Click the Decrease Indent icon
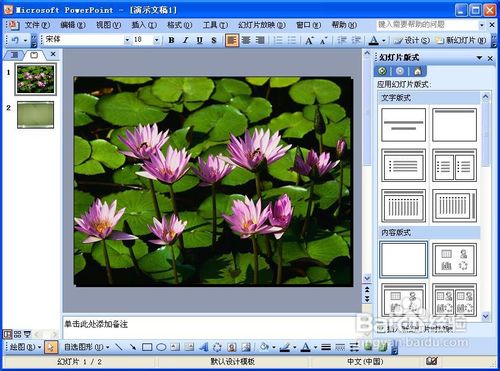This screenshot has width=500, height=371. pyautogui.click(x=342, y=40)
